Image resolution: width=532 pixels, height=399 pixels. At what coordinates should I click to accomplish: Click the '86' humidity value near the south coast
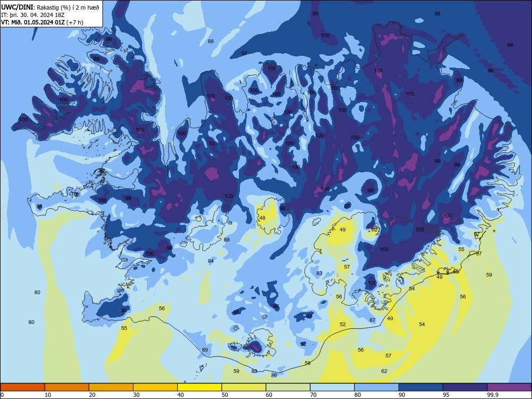[274, 375]
